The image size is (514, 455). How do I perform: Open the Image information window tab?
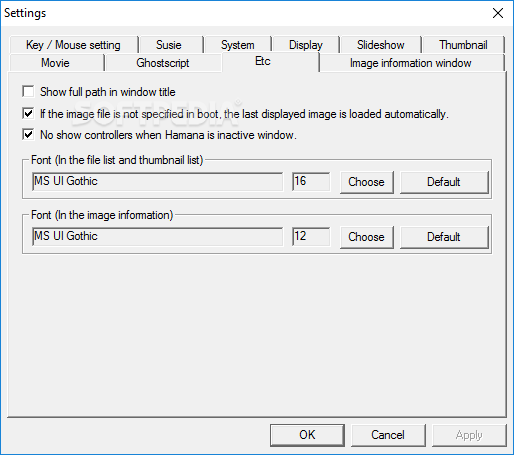tap(412, 63)
